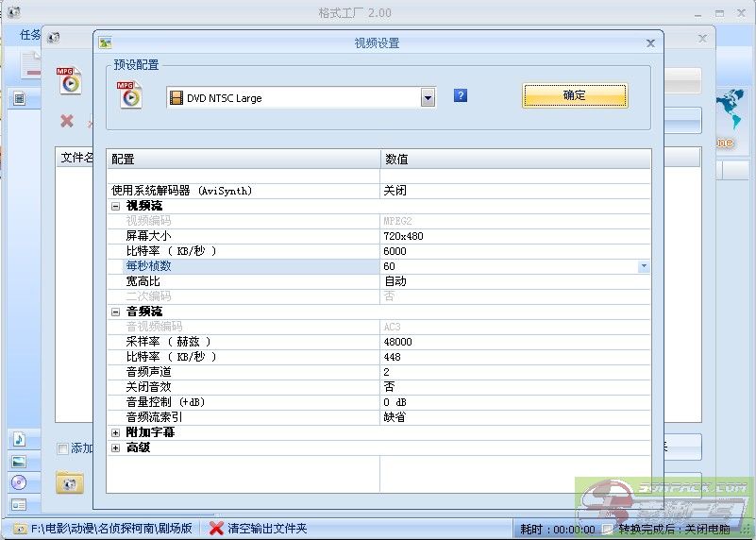This screenshot has width=756, height=540.
Task: Click the DVD disc sidebar icon
Action: click(19, 482)
